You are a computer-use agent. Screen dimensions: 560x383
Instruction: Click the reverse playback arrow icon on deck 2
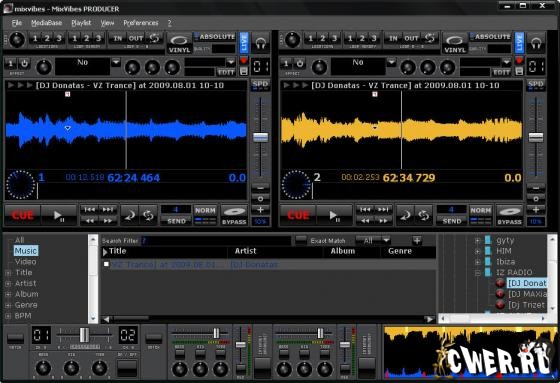click(405, 215)
